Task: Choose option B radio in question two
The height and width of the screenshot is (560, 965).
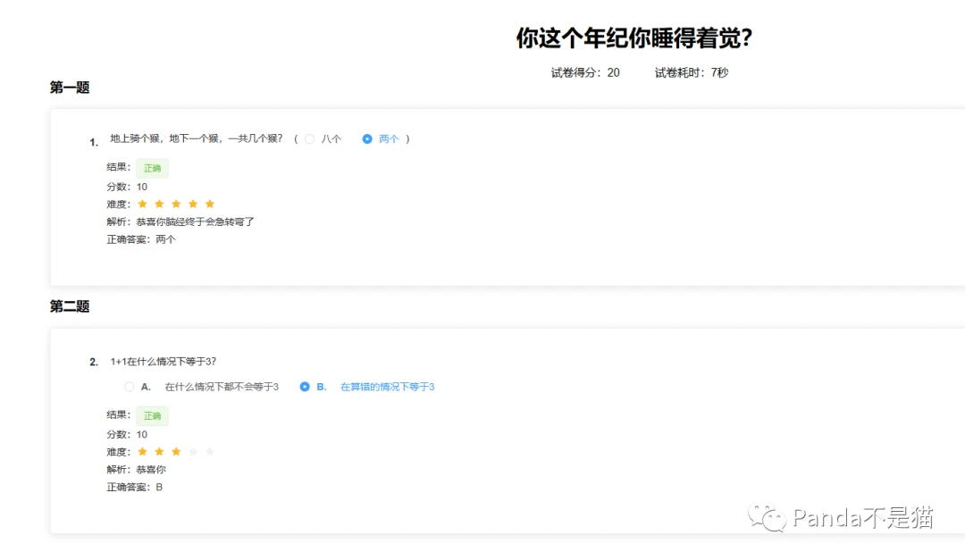Action: pos(305,387)
